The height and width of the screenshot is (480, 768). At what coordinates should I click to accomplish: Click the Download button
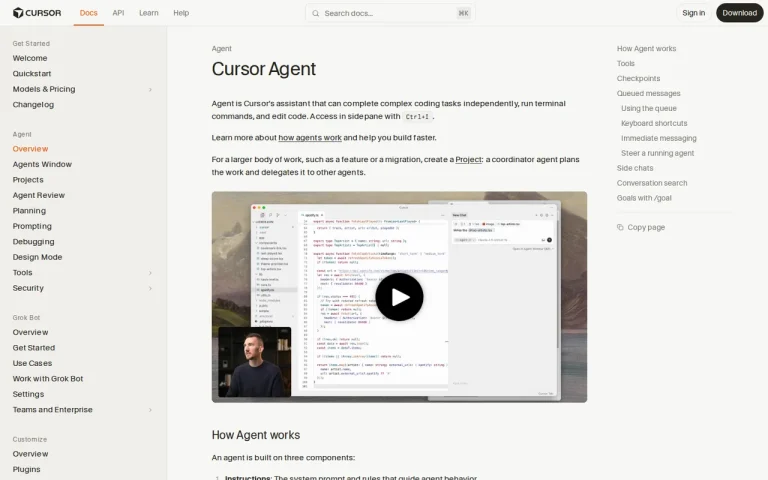(739, 13)
